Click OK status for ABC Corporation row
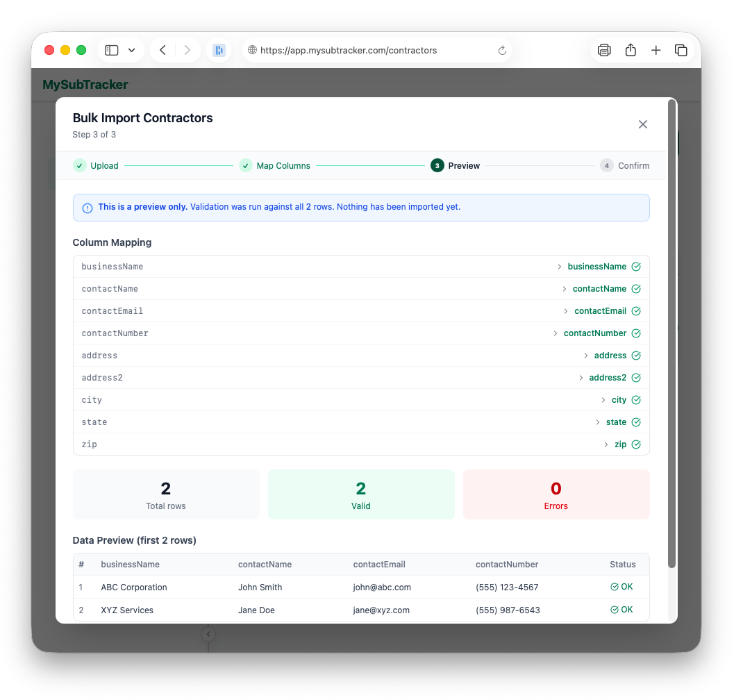Image resolution: width=743 pixels, height=700 pixels. [x=621, y=587]
